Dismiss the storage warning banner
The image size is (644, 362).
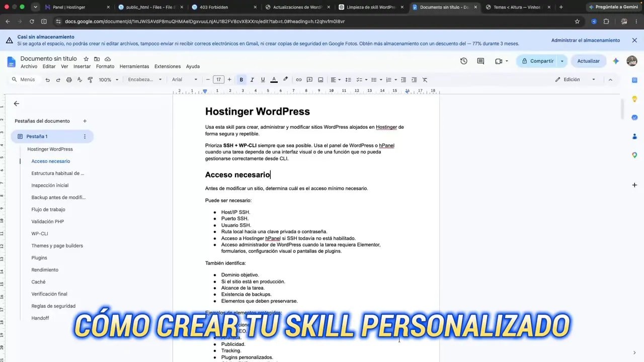click(634, 40)
